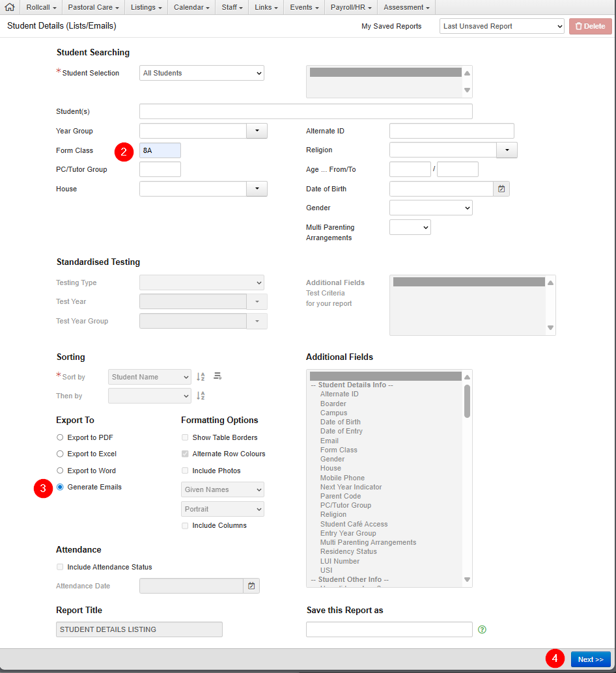This screenshot has height=673, width=616.
Task: Enable Show Table Borders
Action: 185,437
